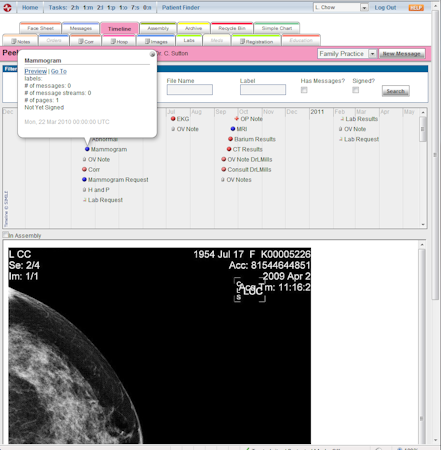
Task: Toggle the In Assembly checkbox
Action: (x=5, y=235)
